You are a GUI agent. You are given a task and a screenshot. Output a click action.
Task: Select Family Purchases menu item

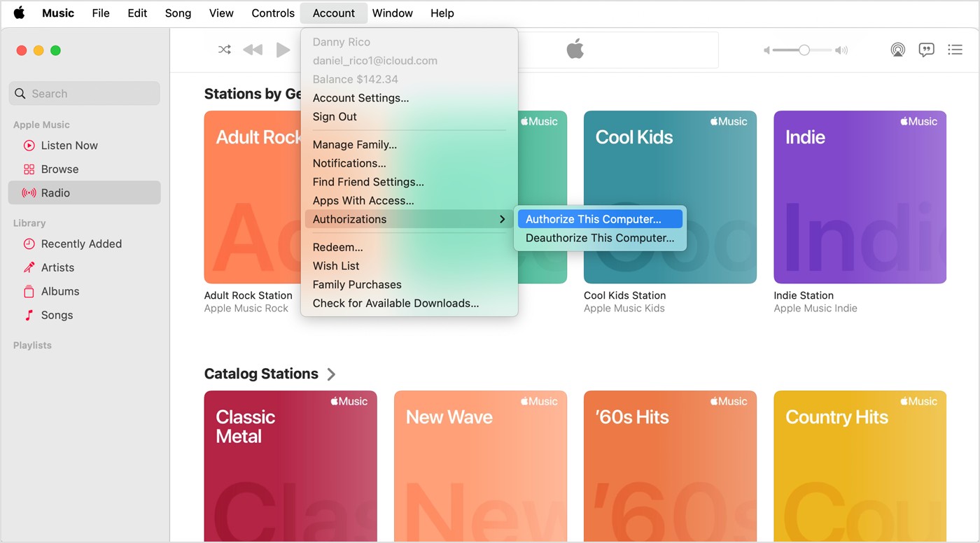point(409,285)
